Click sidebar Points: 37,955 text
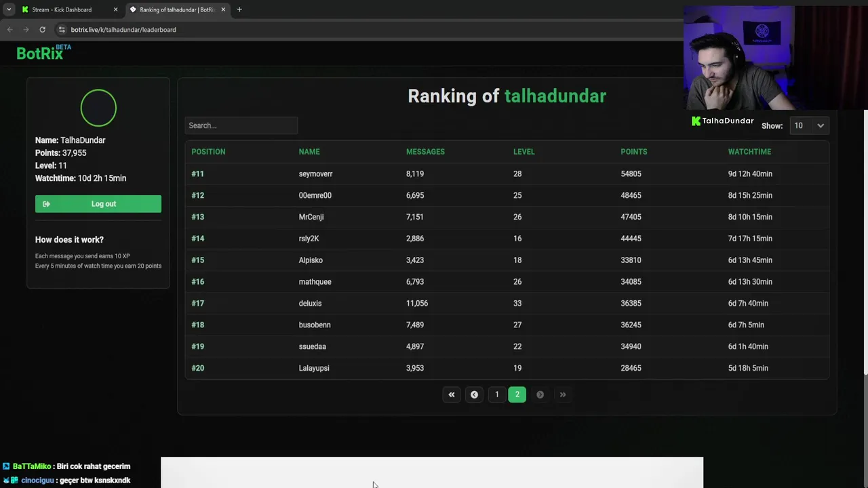 (60, 153)
